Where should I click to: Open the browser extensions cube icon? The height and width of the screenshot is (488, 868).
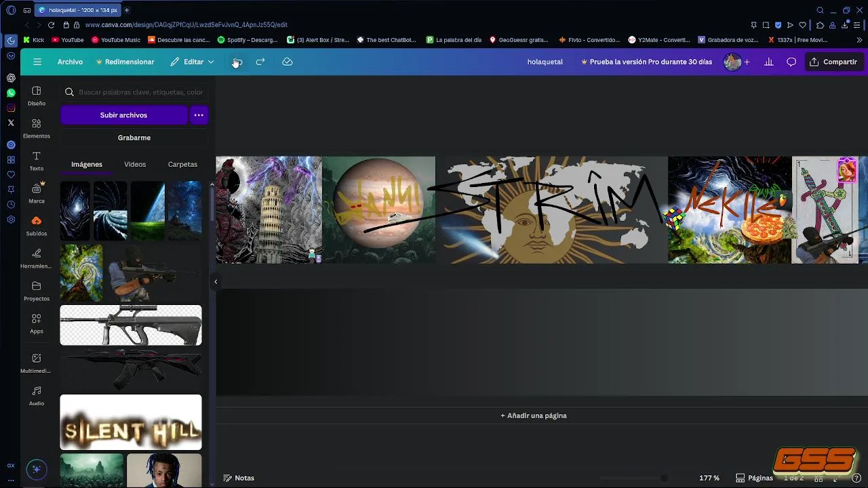(820, 25)
